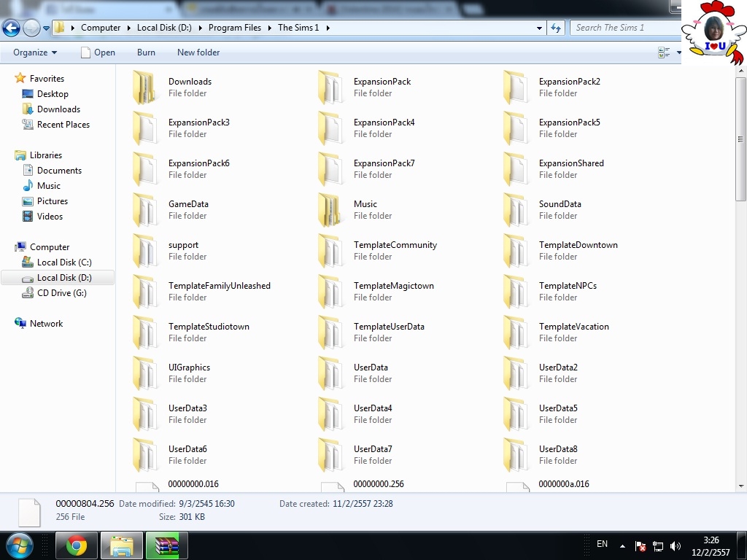Screen dimensions: 747x560
Task: Select the TemplateUserData folder icon
Action: [330, 332]
